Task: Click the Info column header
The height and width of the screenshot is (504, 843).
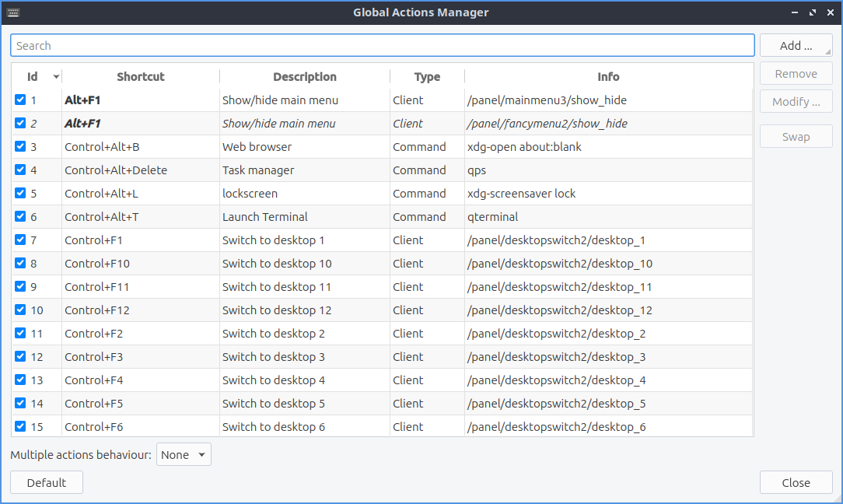Action: (x=608, y=77)
